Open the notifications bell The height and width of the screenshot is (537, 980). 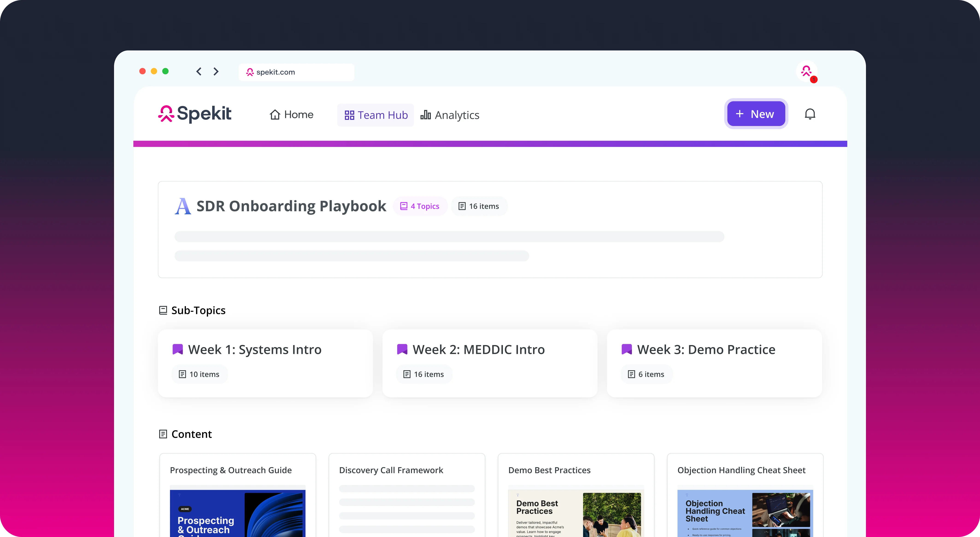(810, 114)
